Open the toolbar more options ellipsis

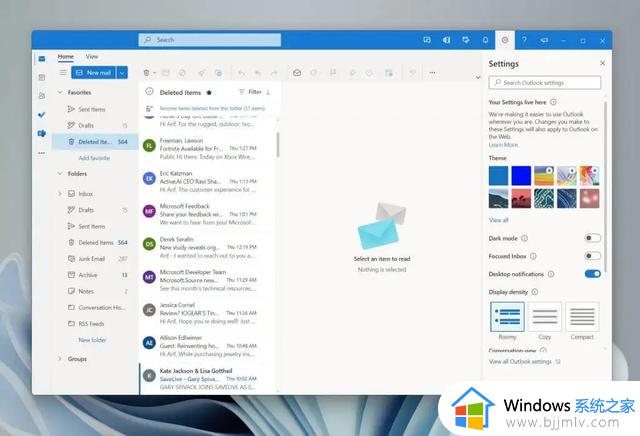tap(432, 73)
